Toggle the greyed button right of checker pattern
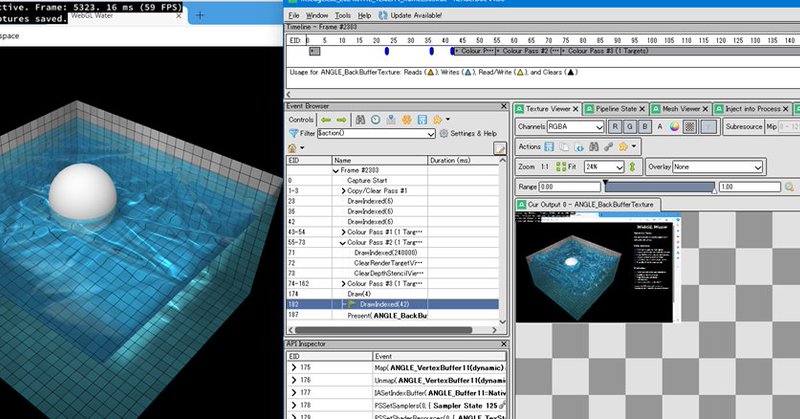This screenshot has height=419, width=800. [x=708, y=127]
